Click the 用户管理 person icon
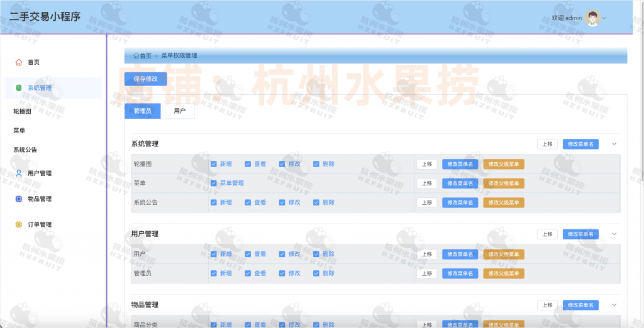Image resolution: width=644 pixels, height=328 pixels. click(18, 173)
